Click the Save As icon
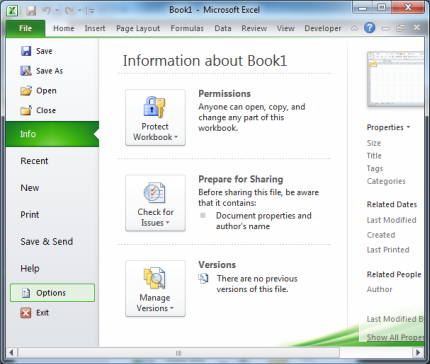 26,71
